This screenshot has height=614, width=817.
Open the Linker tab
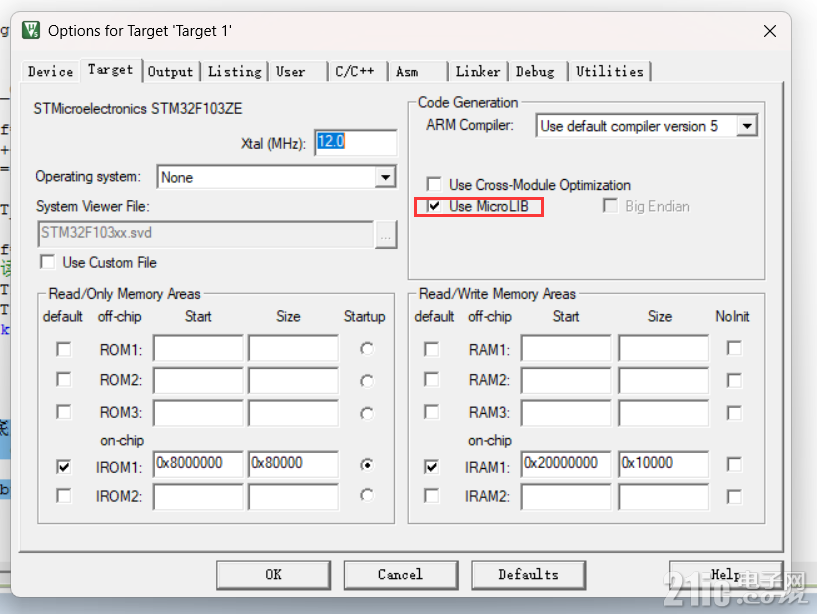[478, 71]
